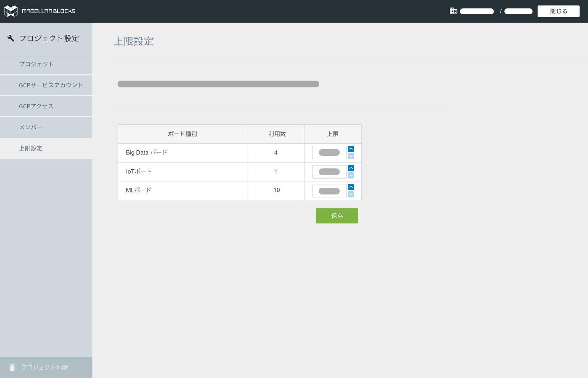Click the organization building icon
This screenshot has width=588, height=378.
(453, 11)
